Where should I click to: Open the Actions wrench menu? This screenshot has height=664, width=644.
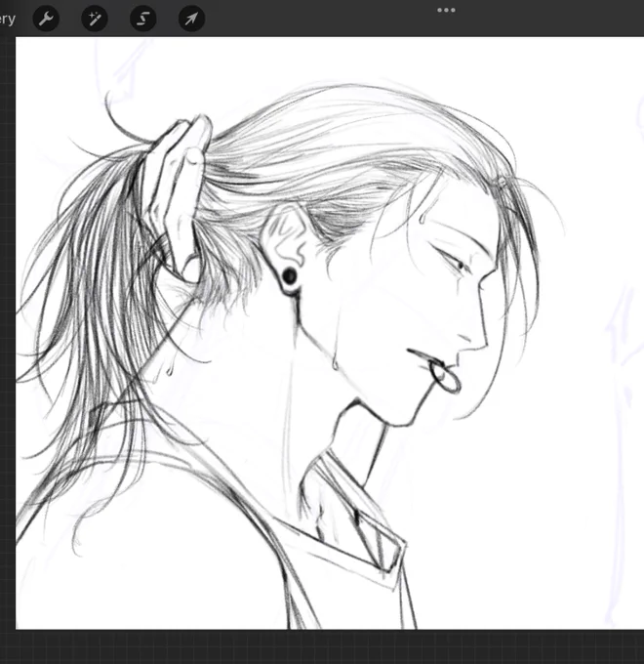point(46,19)
